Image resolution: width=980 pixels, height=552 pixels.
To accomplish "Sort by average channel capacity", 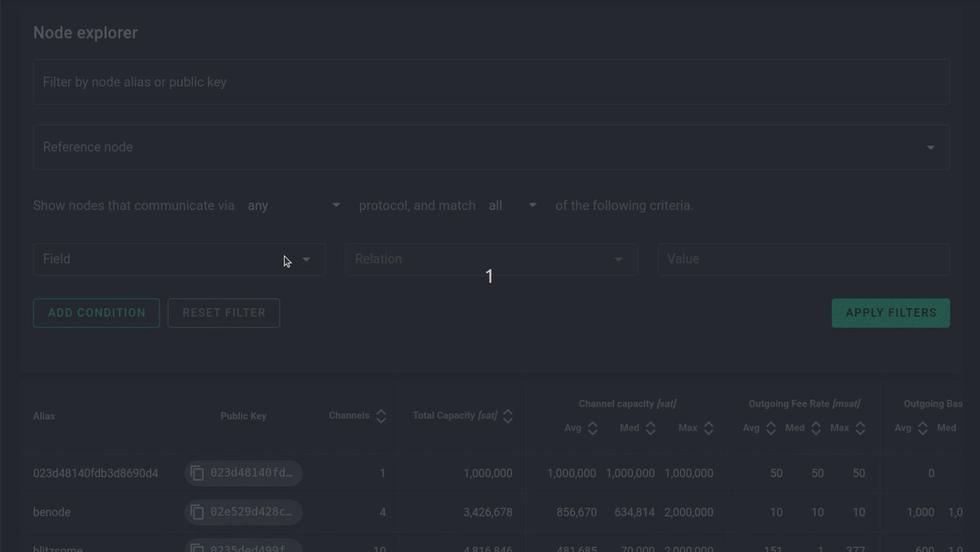I will tap(592, 427).
